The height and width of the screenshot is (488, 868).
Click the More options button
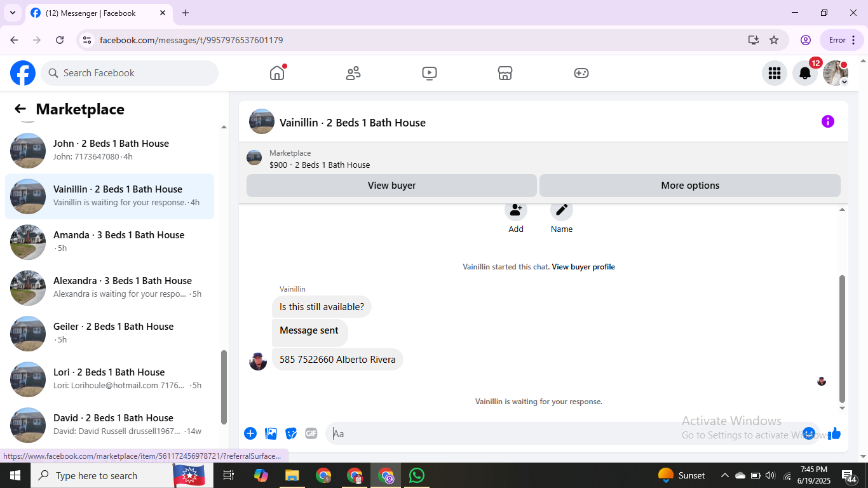(690, 186)
